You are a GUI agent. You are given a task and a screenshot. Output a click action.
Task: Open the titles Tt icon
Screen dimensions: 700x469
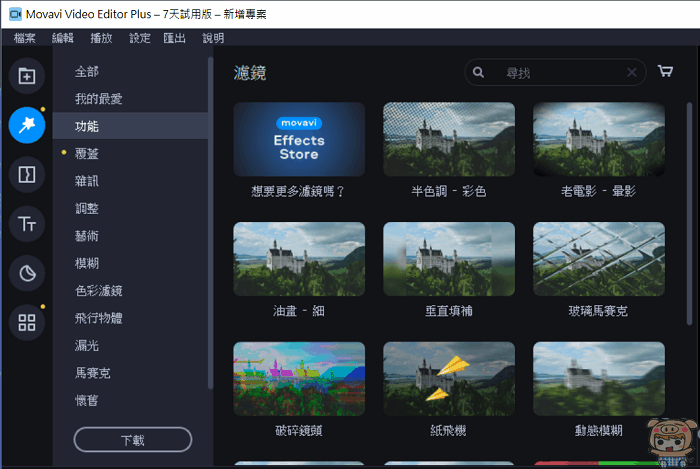27,224
